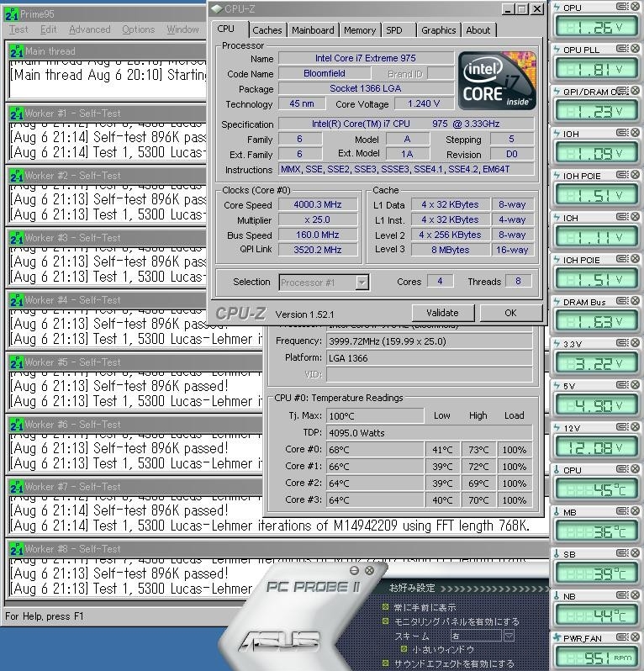Click the Core Voltage 1.240 V field
Viewport: 644px width, 671px height.
[424, 103]
